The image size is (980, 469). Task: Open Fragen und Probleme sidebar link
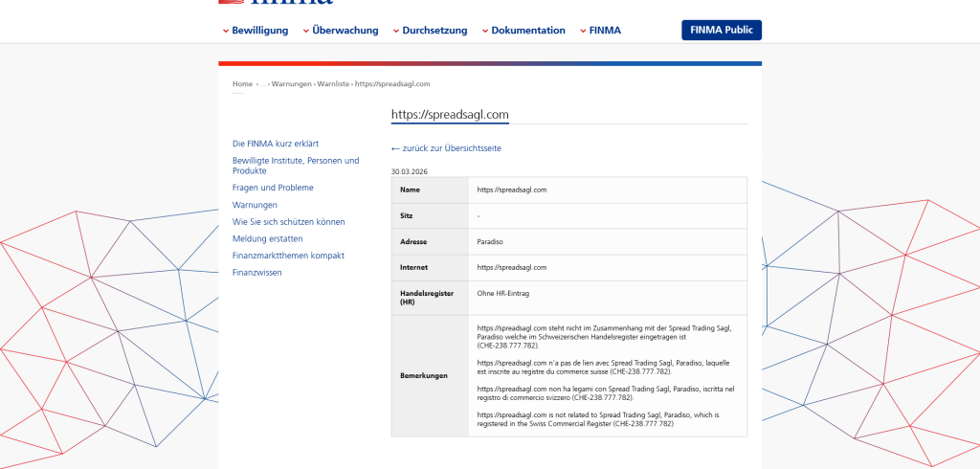pyautogui.click(x=273, y=188)
